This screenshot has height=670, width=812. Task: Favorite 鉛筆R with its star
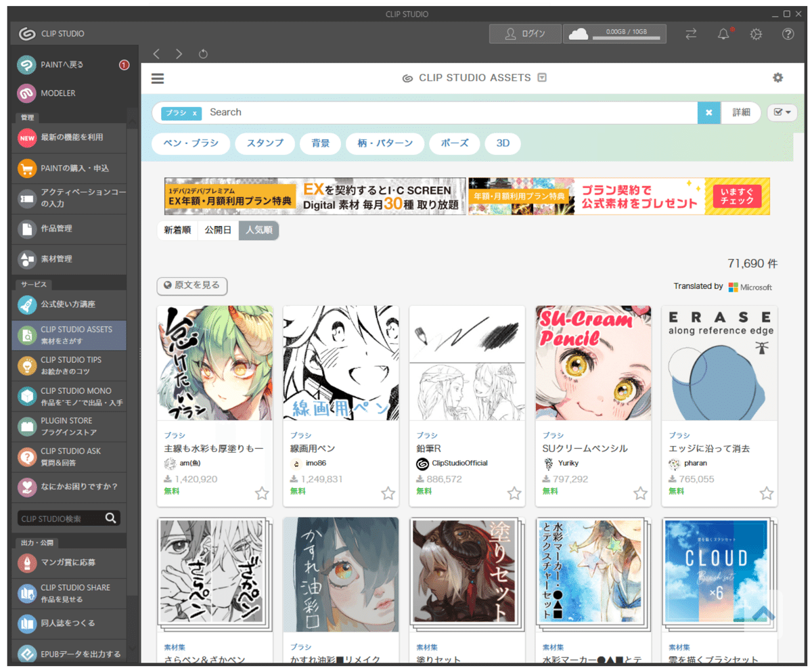(514, 493)
